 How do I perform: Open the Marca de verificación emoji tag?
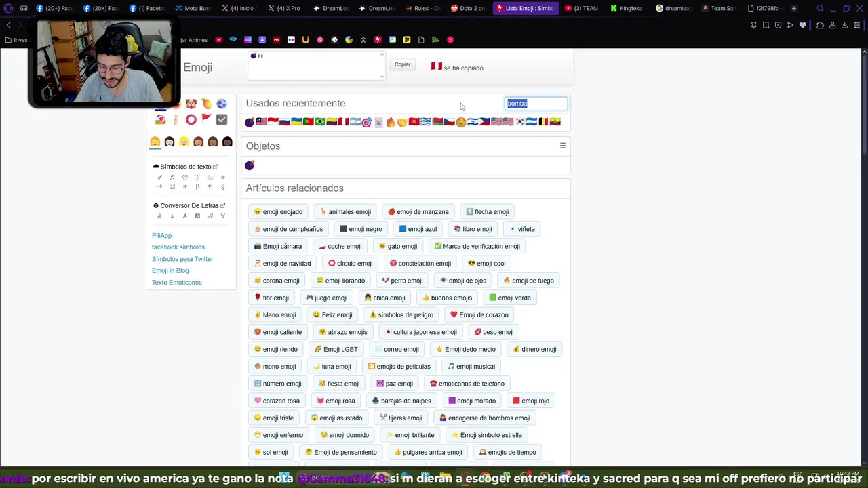(x=477, y=246)
